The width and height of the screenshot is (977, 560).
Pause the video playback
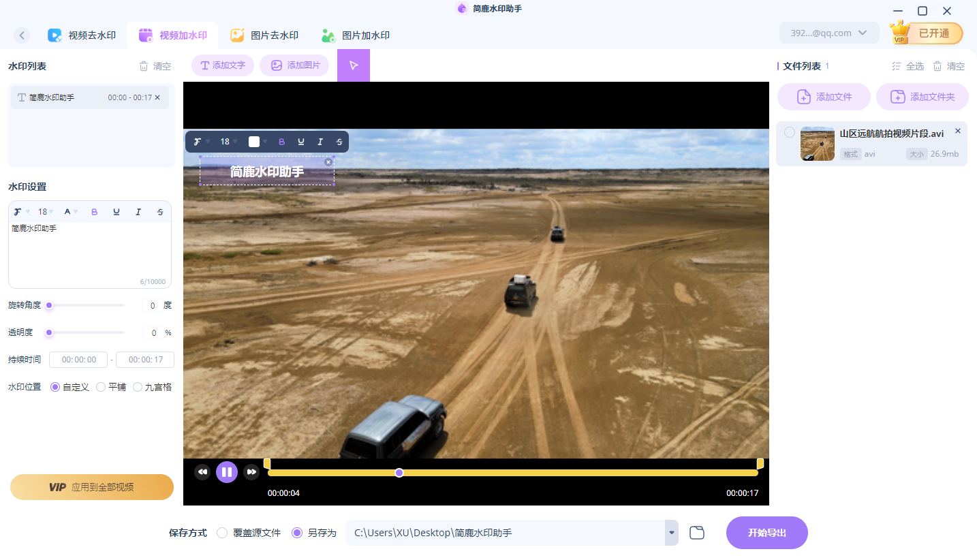[x=227, y=471]
